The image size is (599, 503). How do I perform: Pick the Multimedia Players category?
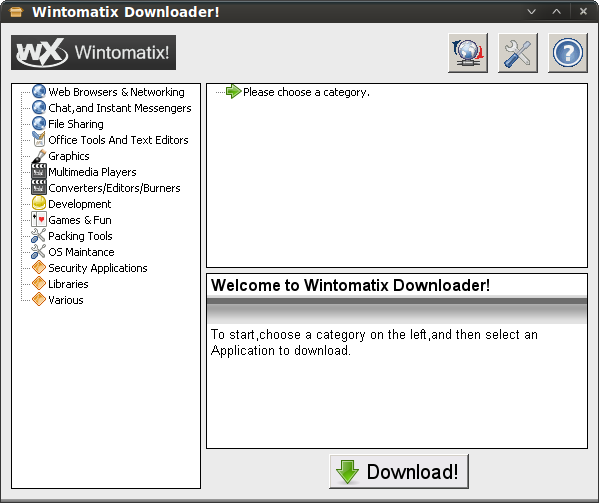92,172
